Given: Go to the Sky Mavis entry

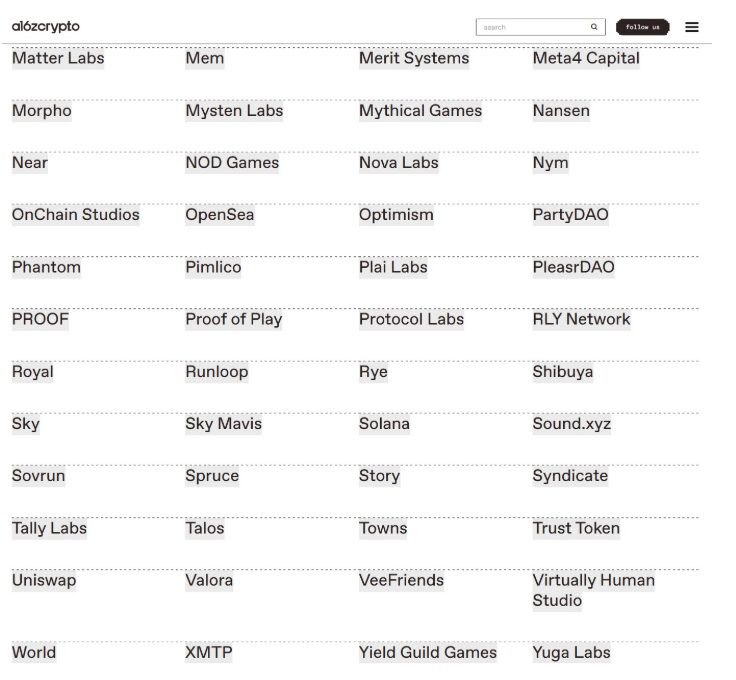Looking at the screenshot, I should pyautogui.click(x=223, y=424).
